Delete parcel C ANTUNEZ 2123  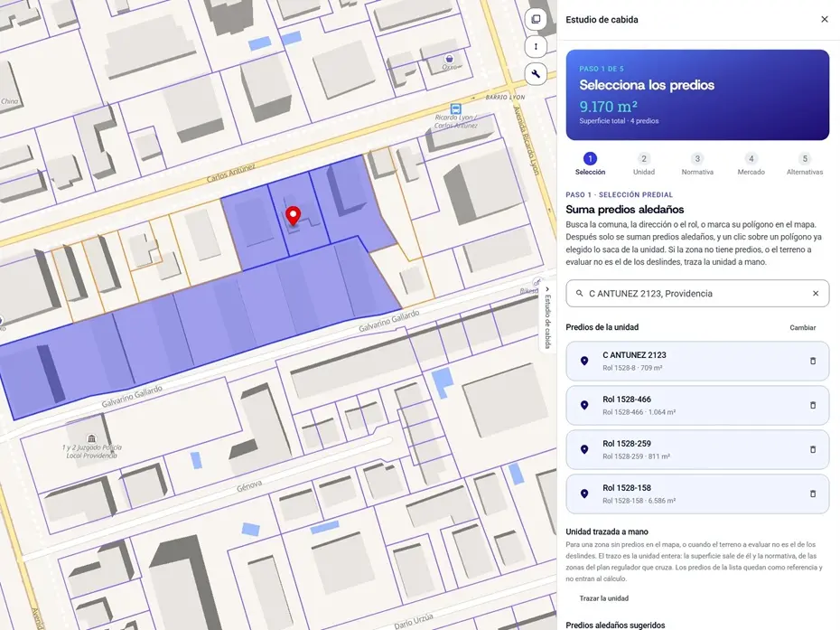click(813, 361)
